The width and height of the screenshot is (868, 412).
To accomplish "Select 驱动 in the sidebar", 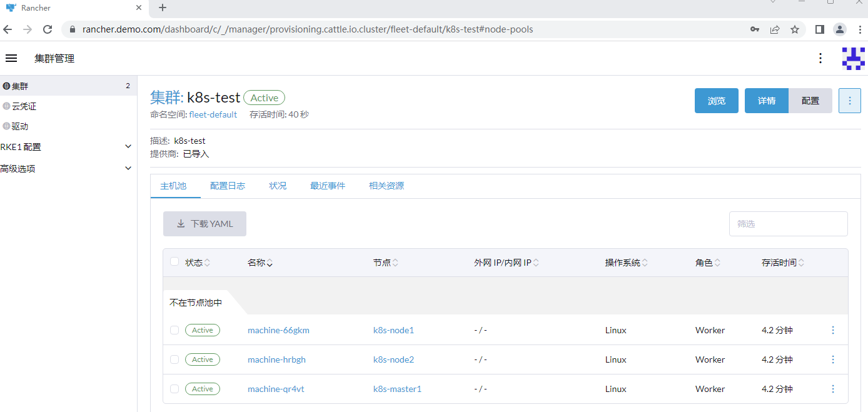I will pos(68,126).
